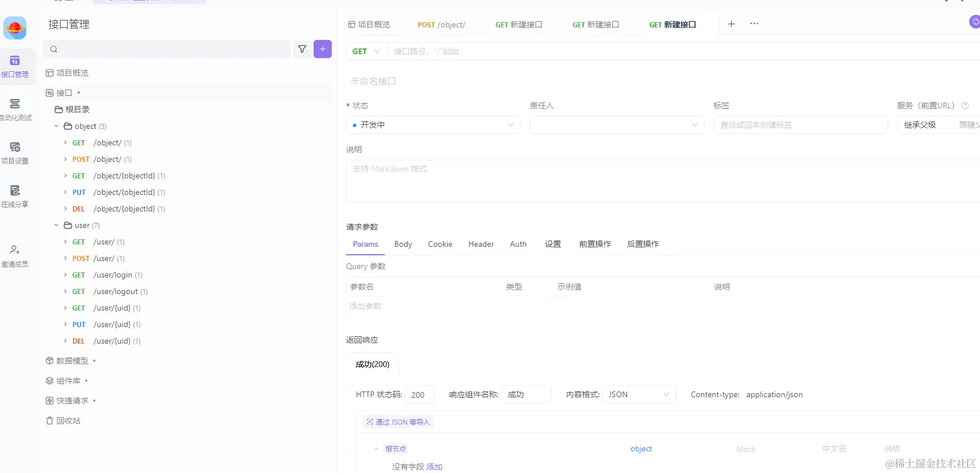Click the 数据模型 cube icon
Image resolution: width=980 pixels, height=473 pixels.
pyautogui.click(x=50, y=361)
